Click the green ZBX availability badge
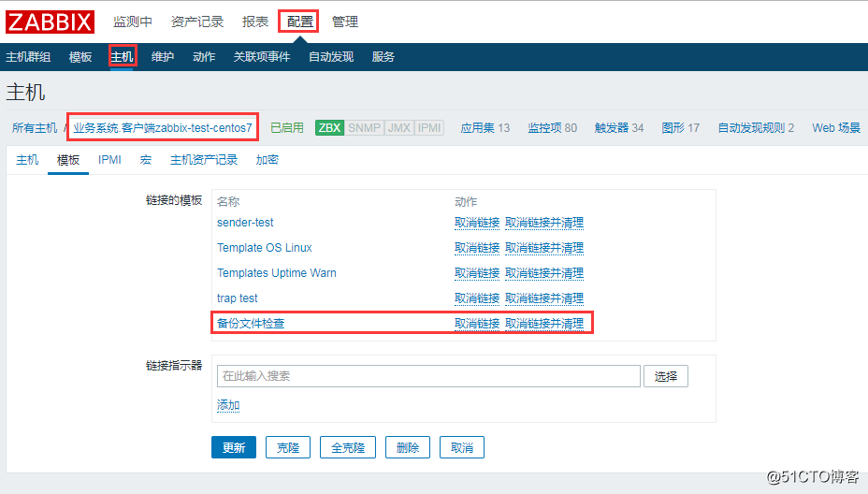 (329, 128)
